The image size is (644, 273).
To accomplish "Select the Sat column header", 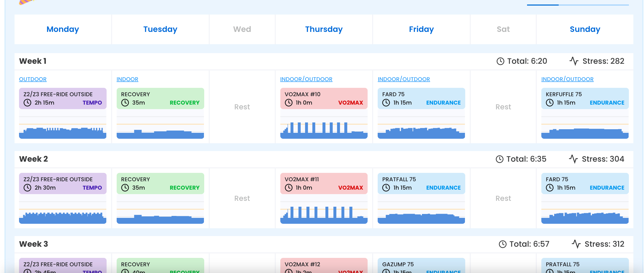I will (503, 29).
